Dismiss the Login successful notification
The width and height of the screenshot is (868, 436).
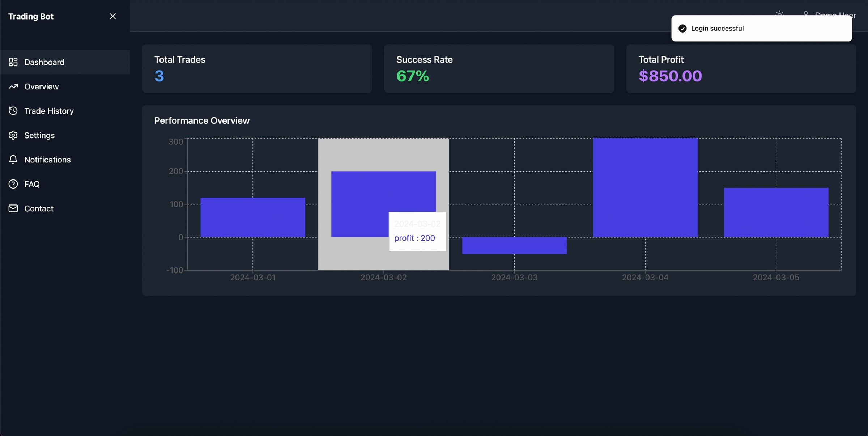pos(761,28)
